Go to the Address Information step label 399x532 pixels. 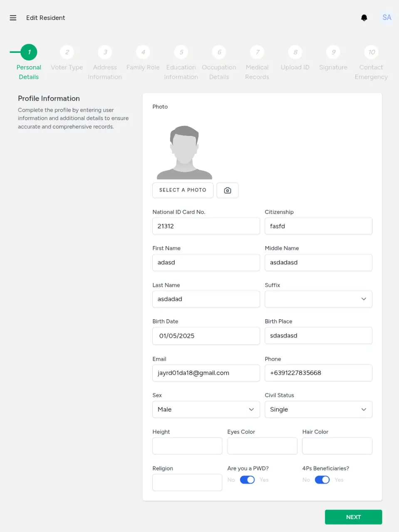(x=105, y=72)
